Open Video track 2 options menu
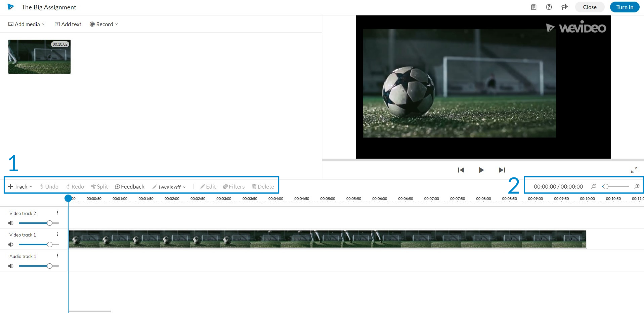 point(57,213)
